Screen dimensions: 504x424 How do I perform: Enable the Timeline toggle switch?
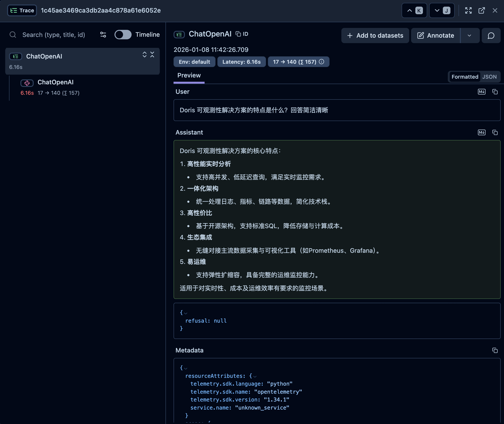123,35
